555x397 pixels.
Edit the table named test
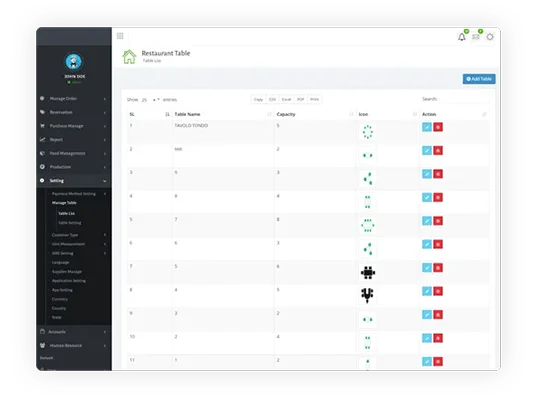tap(427, 150)
